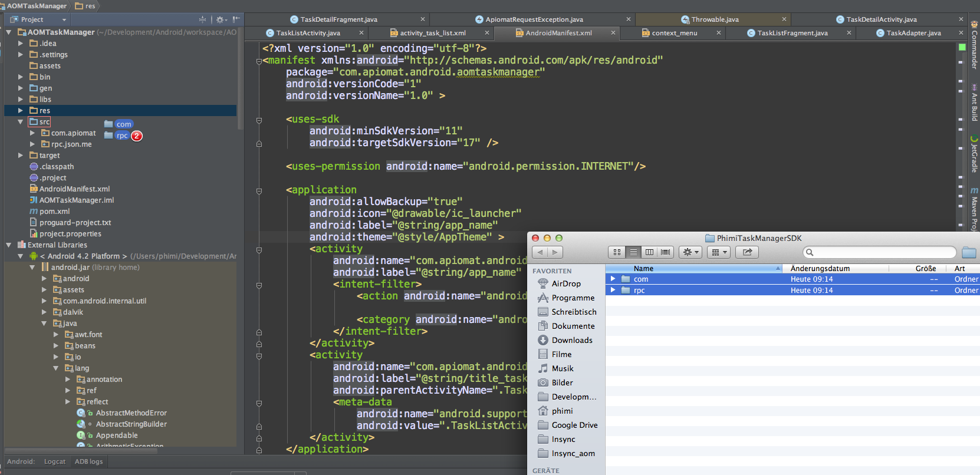Image resolution: width=980 pixels, height=475 pixels.
Task: Switch Finder to list view
Action: click(633, 252)
